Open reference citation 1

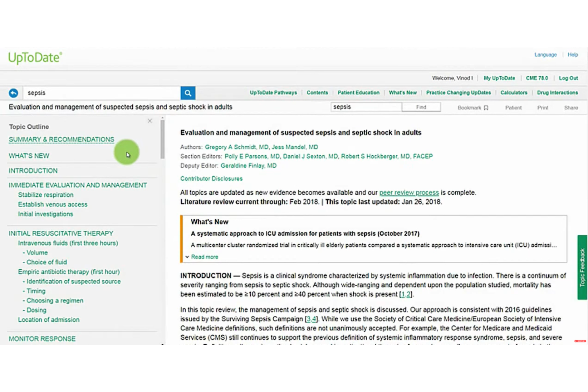[x=402, y=294]
